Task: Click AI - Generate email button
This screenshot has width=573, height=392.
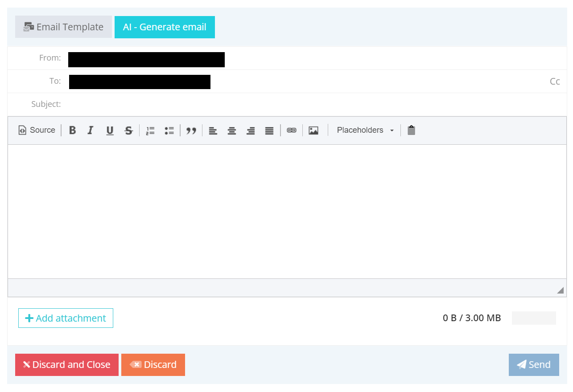Action: point(165,27)
